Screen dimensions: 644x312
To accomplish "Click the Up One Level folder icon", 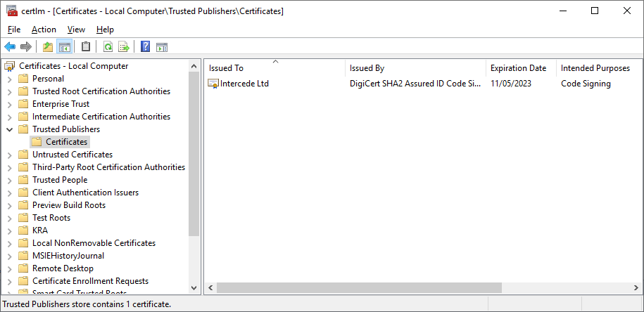I will (48, 47).
